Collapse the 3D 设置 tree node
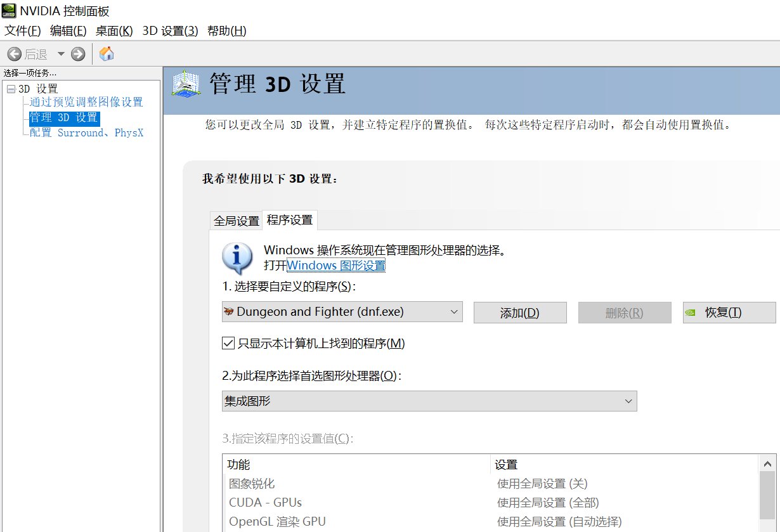The width and height of the screenshot is (780, 532). click(11, 89)
